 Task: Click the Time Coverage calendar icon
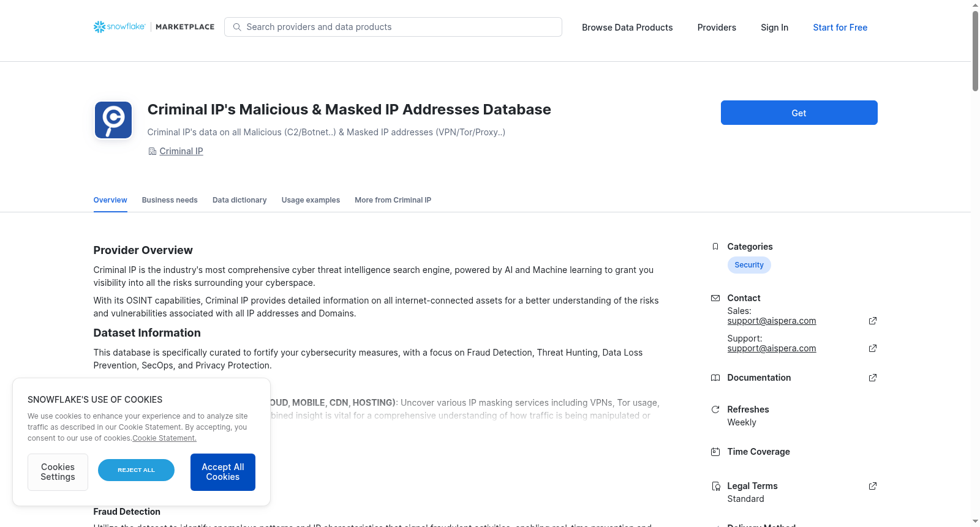pyautogui.click(x=715, y=452)
